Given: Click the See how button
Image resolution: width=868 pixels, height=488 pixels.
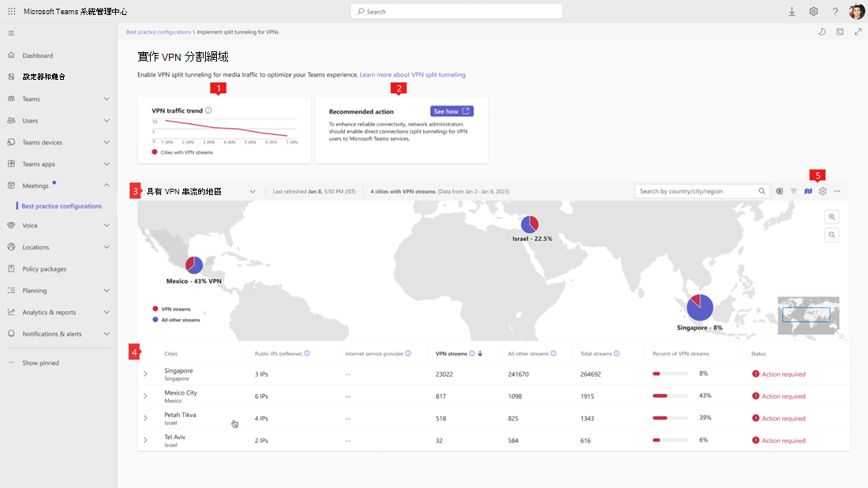Looking at the screenshot, I should [x=451, y=111].
